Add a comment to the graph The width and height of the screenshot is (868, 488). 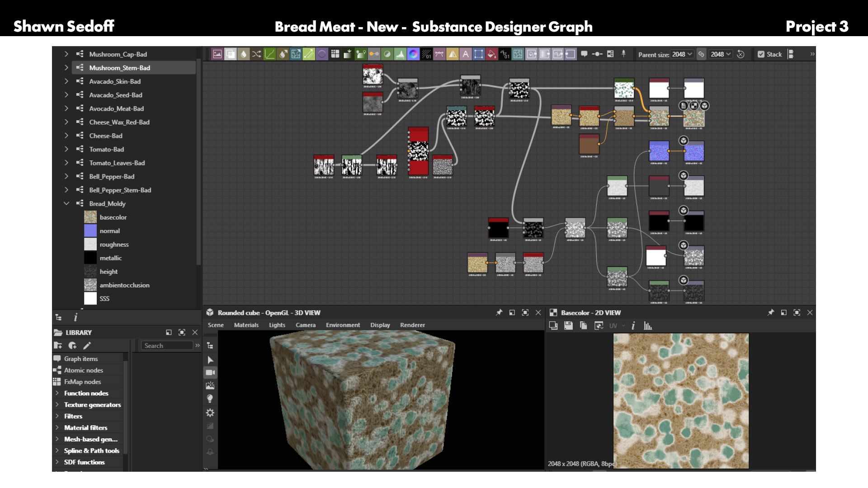point(584,54)
